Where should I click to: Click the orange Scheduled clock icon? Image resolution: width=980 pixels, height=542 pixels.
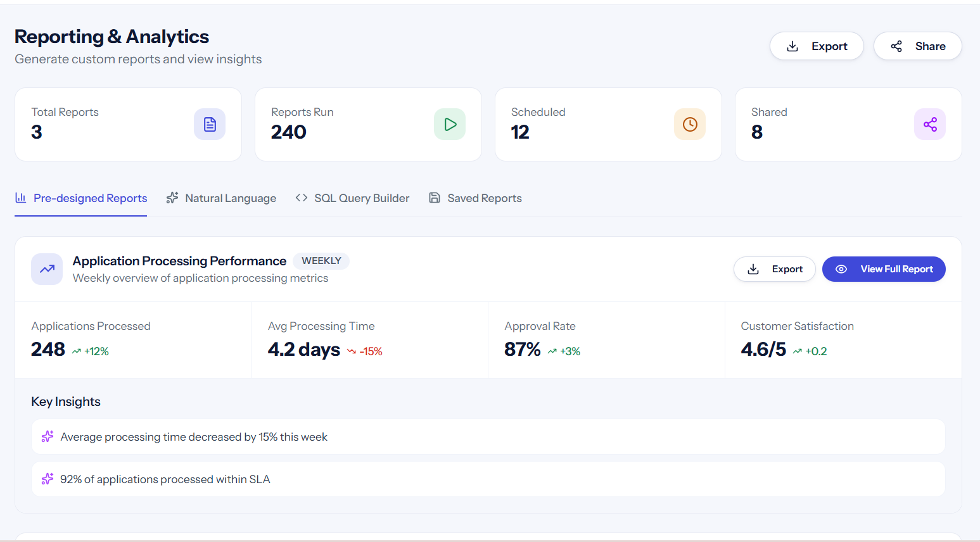tap(690, 124)
